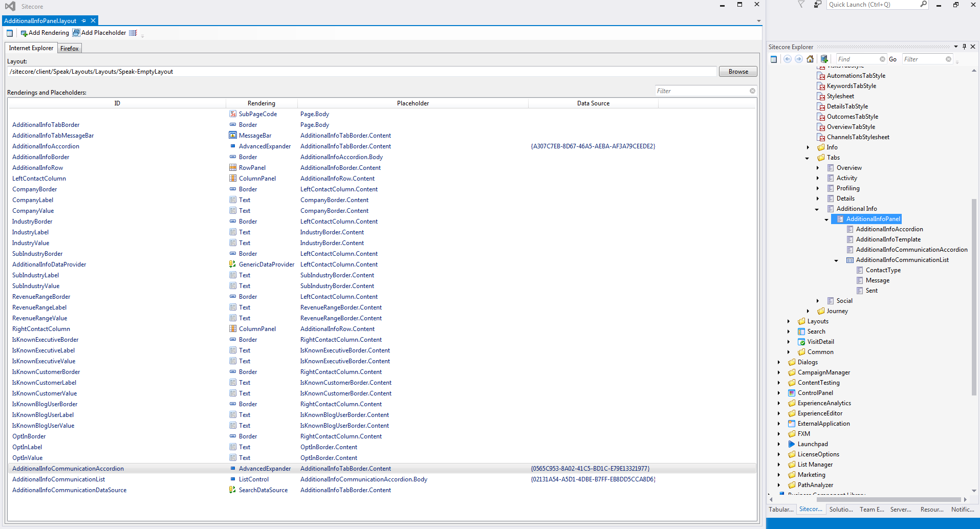Click the Home icon in Sitecore Explorer
The width and height of the screenshot is (980, 529).
pos(810,59)
